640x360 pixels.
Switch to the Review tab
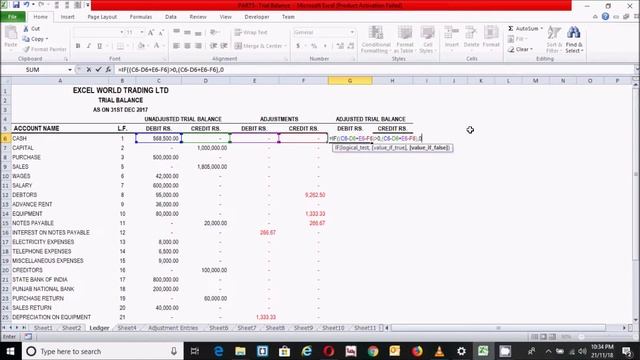click(198, 17)
